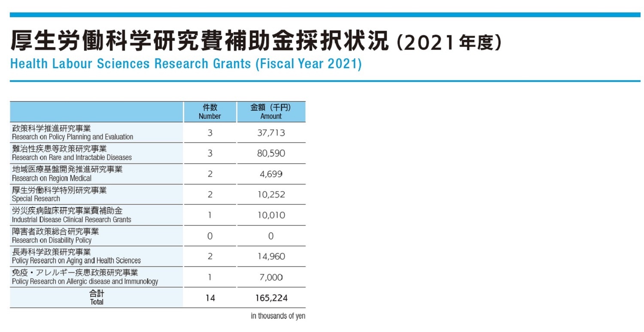Click the number cell for Aging and Health Sciences
The height and width of the screenshot is (332, 644).
[210, 257]
